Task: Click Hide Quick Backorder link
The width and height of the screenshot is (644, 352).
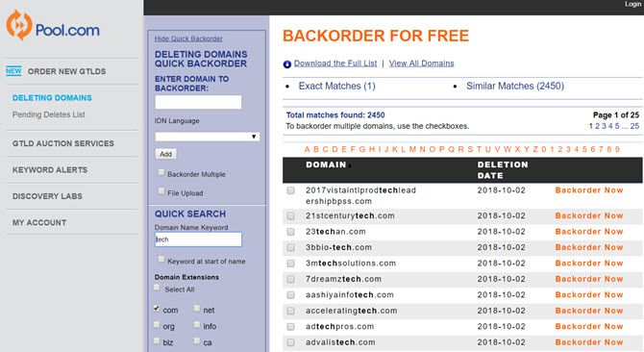Action: 188,38
